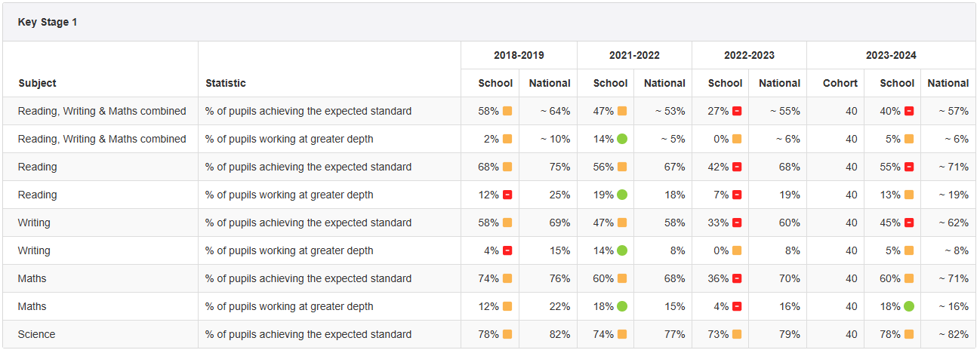Click green circle beside Maths 18% in 2023-2024
This screenshot has width=980, height=350.
(x=909, y=306)
